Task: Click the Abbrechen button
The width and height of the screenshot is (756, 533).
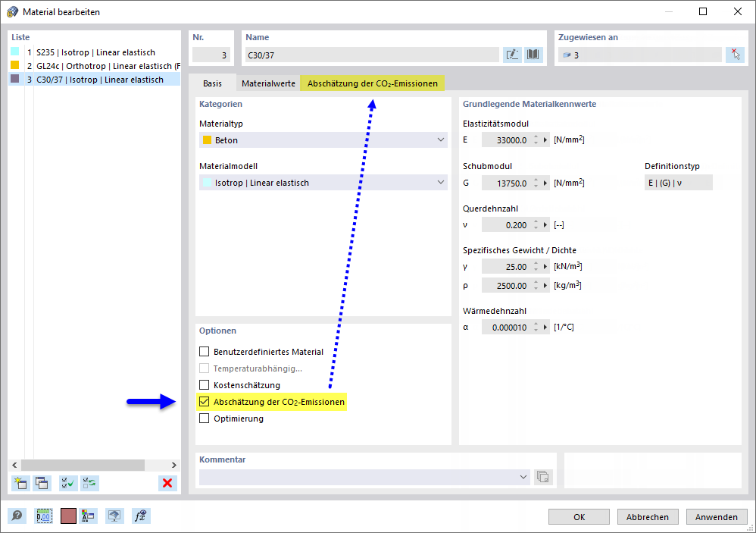Action: click(x=648, y=516)
